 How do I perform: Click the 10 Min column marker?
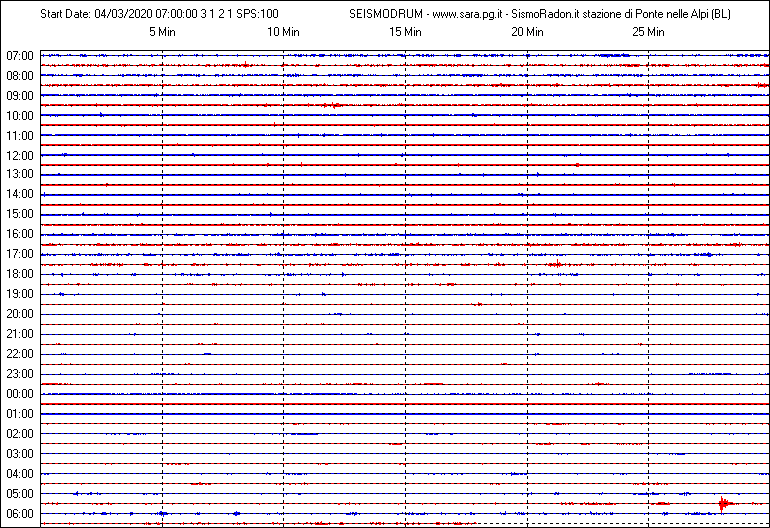[283, 32]
